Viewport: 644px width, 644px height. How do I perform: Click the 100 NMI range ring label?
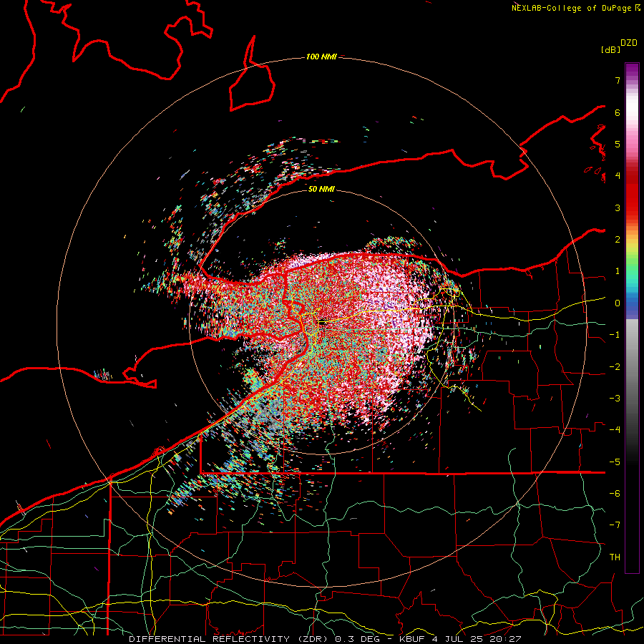coord(321,57)
